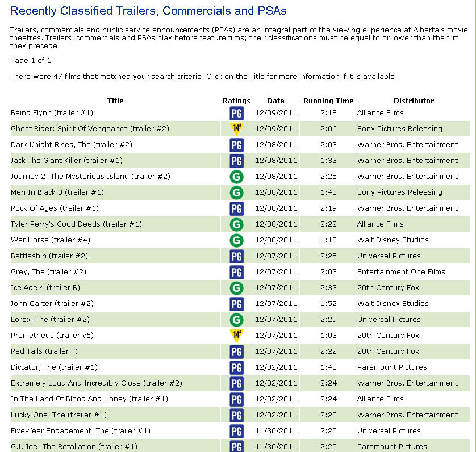
Task: Open Dark Knight Rises, The (trailer #2)
Action: (x=72, y=144)
